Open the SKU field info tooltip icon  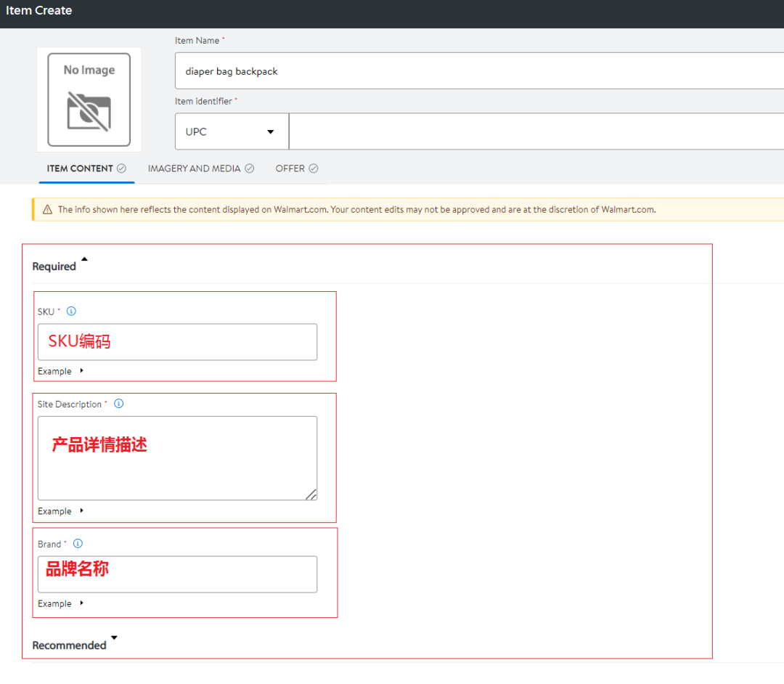pyautogui.click(x=71, y=311)
